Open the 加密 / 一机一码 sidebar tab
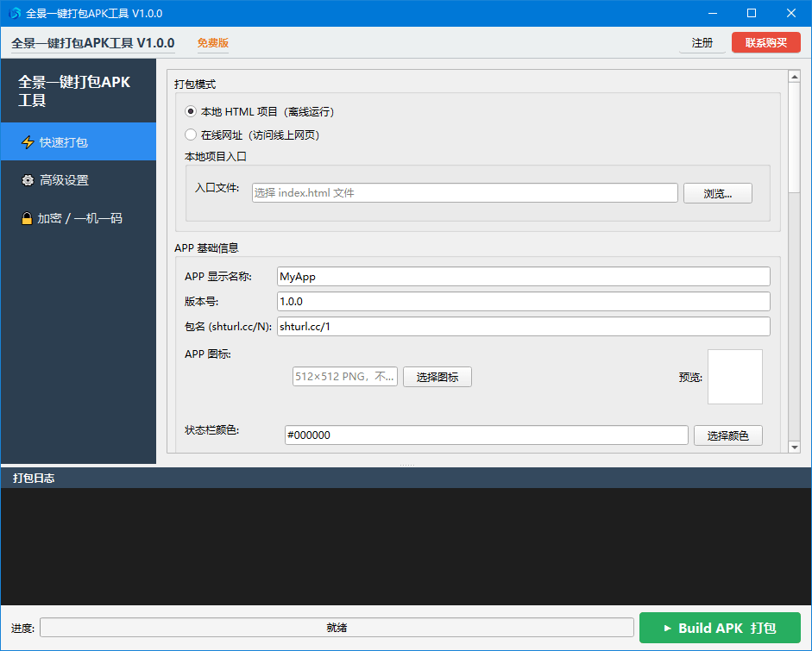This screenshot has height=651, width=812. 79,218
